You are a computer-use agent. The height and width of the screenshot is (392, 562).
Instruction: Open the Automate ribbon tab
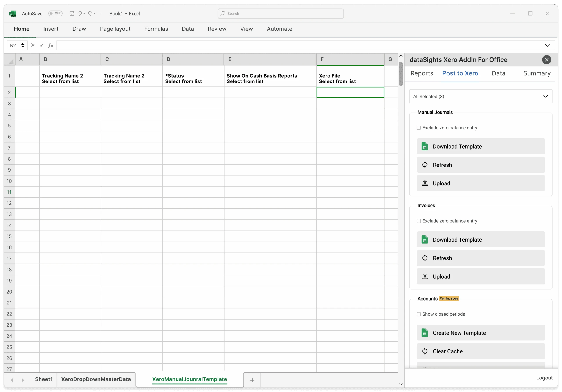279,29
